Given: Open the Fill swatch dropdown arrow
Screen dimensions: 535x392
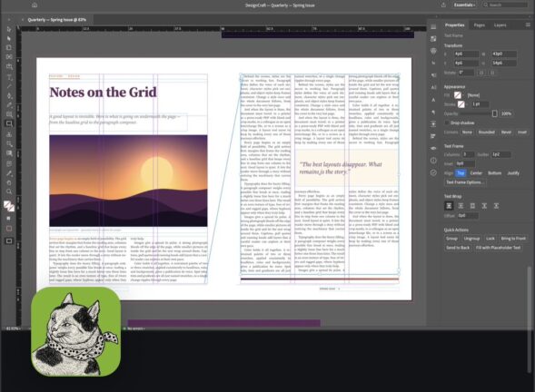Looking at the screenshot, I should pyautogui.click(x=463, y=95).
